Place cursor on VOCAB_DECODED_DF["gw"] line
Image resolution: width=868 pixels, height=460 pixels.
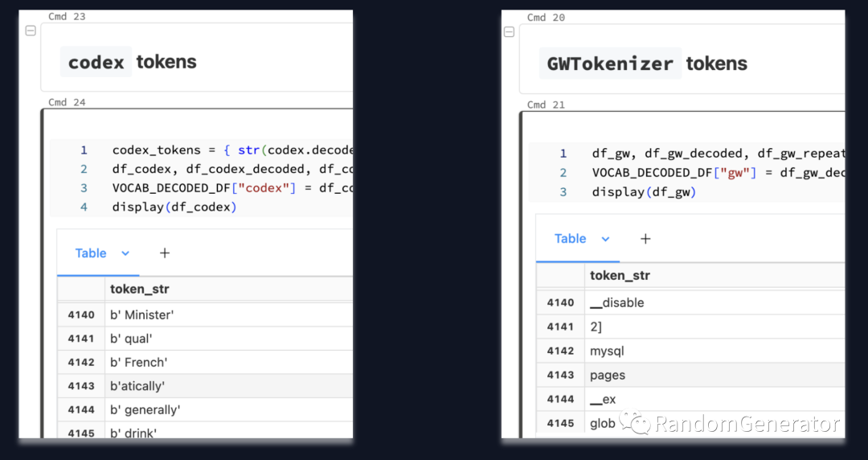718,172
